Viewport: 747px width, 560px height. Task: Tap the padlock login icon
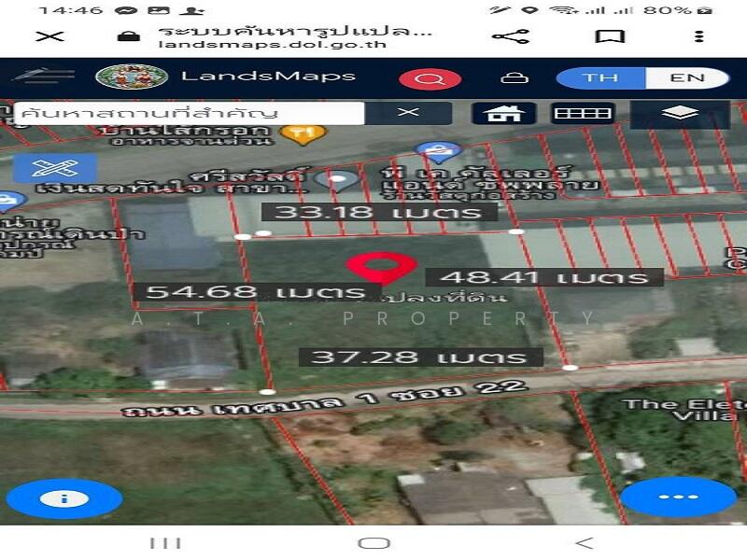point(510,77)
